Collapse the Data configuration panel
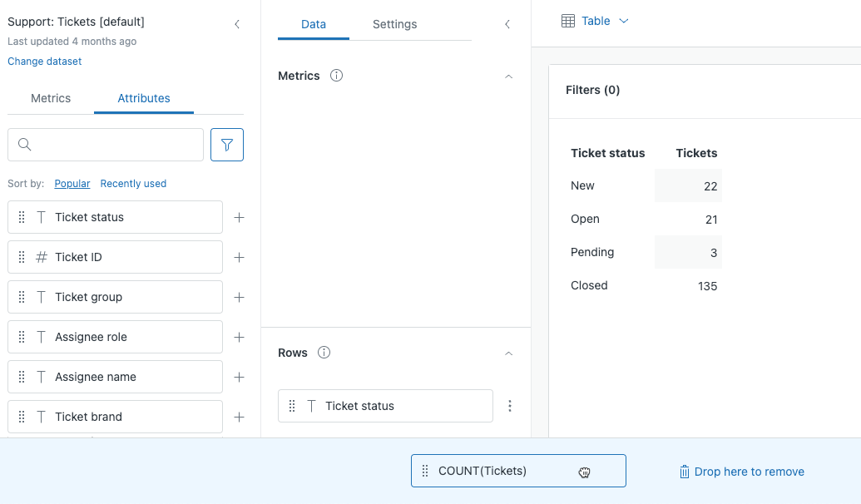 (x=507, y=24)
